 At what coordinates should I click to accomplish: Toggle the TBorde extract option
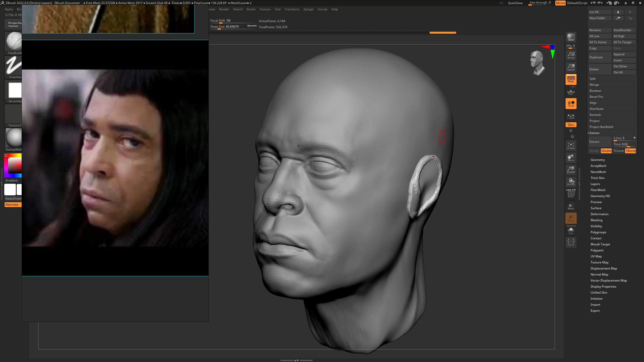pos(630,151)
